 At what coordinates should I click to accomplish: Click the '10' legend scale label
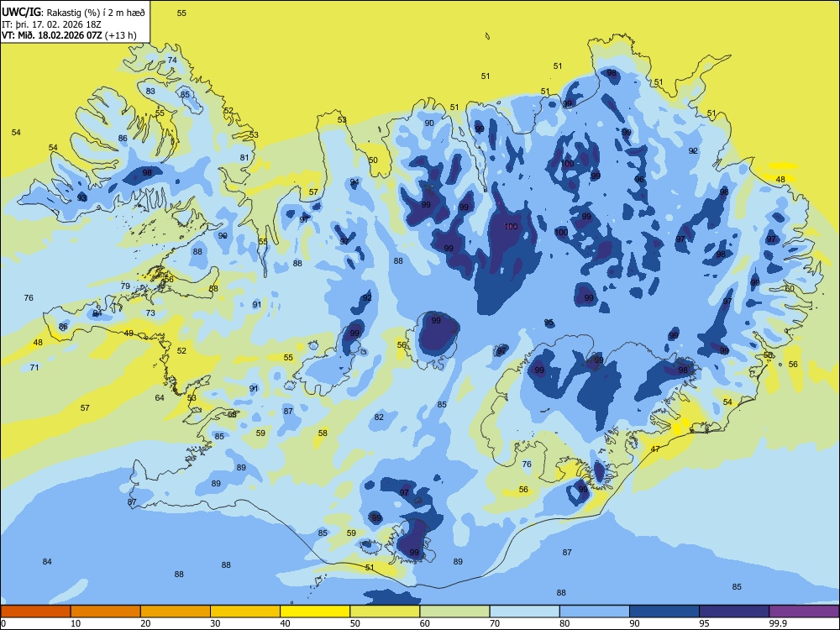(x=76, y=623)
